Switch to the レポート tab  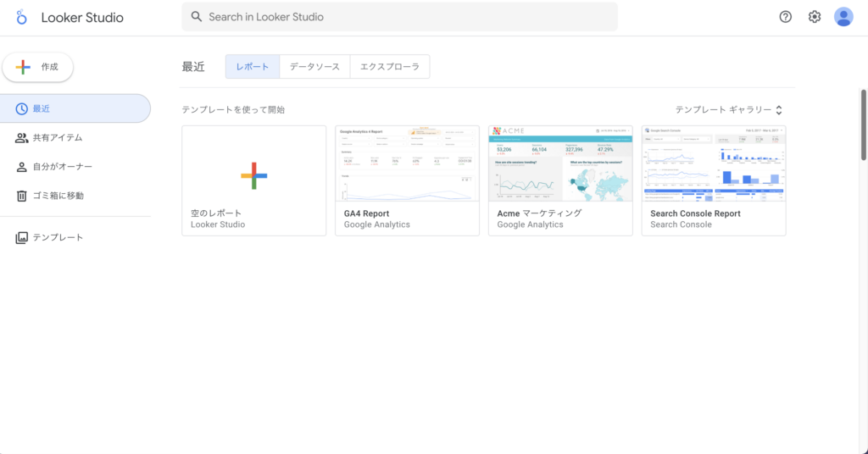point(253,66)
